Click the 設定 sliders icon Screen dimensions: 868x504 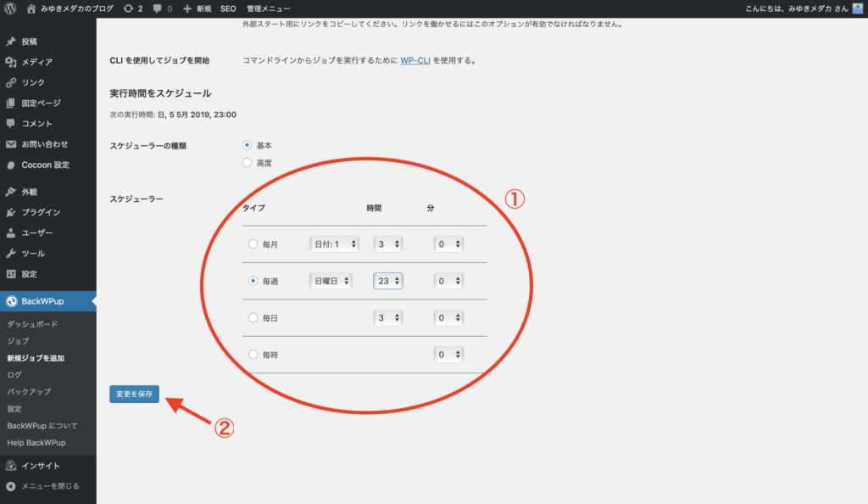[x=10, y=274]
